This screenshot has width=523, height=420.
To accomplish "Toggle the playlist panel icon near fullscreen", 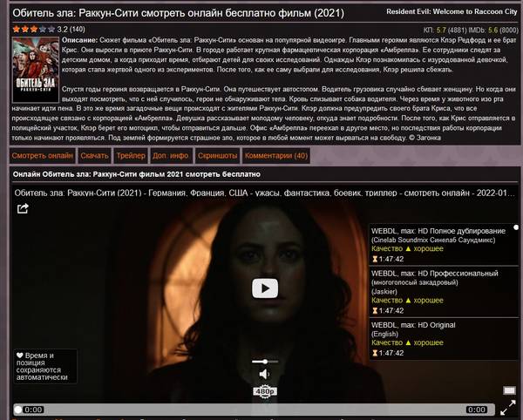I will [x=509, y=390].
